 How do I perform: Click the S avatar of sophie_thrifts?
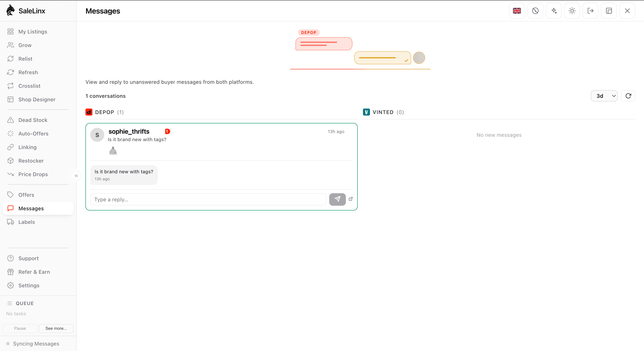click(x=97, y=135)
